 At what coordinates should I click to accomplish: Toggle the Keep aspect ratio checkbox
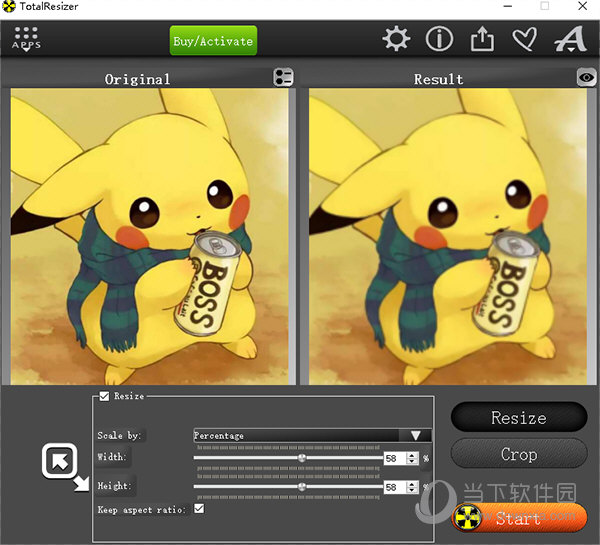[199, 509]
